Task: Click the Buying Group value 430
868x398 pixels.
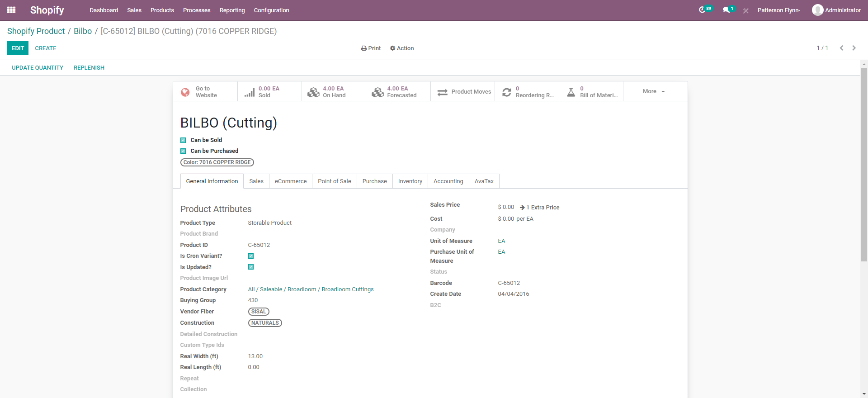Action: (253, 300)
